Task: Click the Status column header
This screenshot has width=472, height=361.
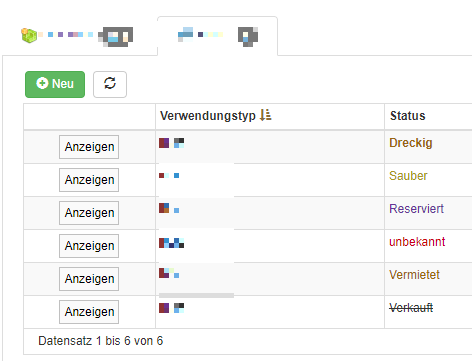Action: coord(408,116)
